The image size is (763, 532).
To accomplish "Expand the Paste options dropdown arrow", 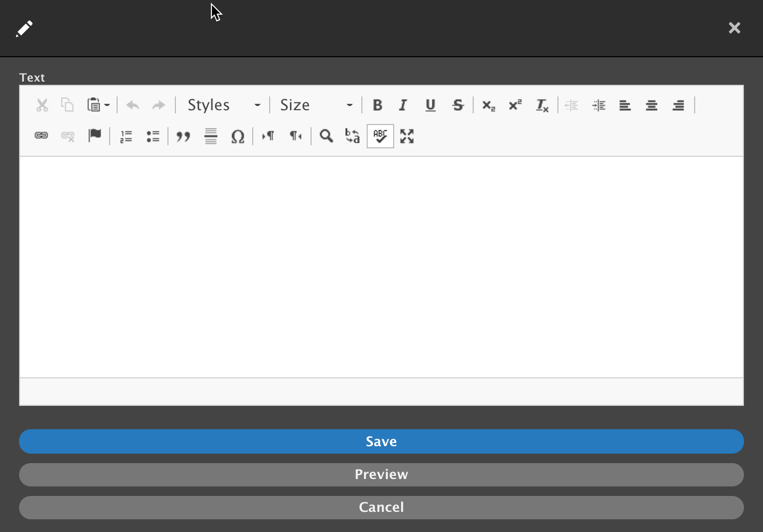I will click(x=107, y=105).
